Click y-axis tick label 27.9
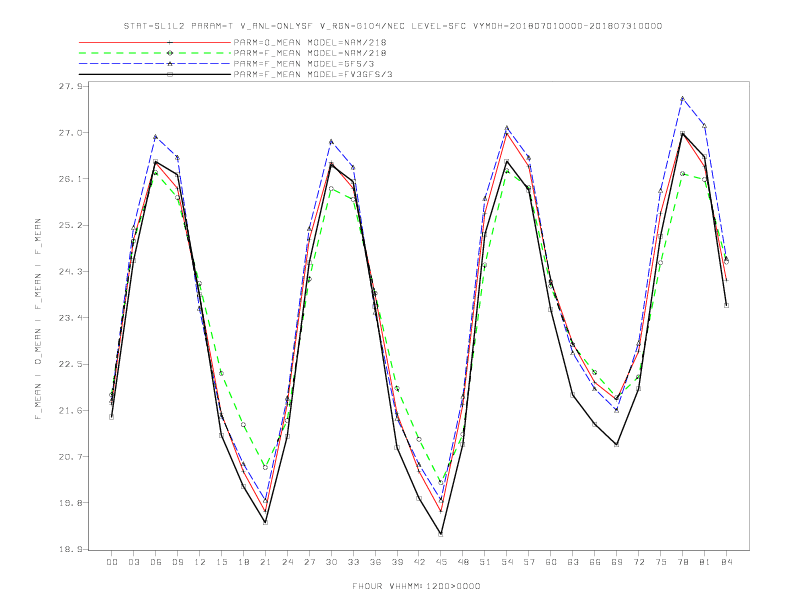The width and height of the screenshot is (792, 612). (71, 86)
